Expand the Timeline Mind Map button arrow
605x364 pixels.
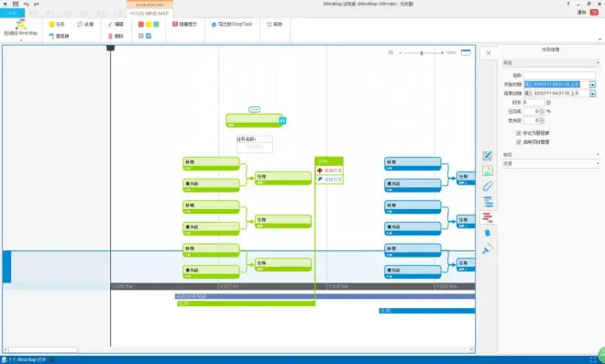tap(21, 39)
